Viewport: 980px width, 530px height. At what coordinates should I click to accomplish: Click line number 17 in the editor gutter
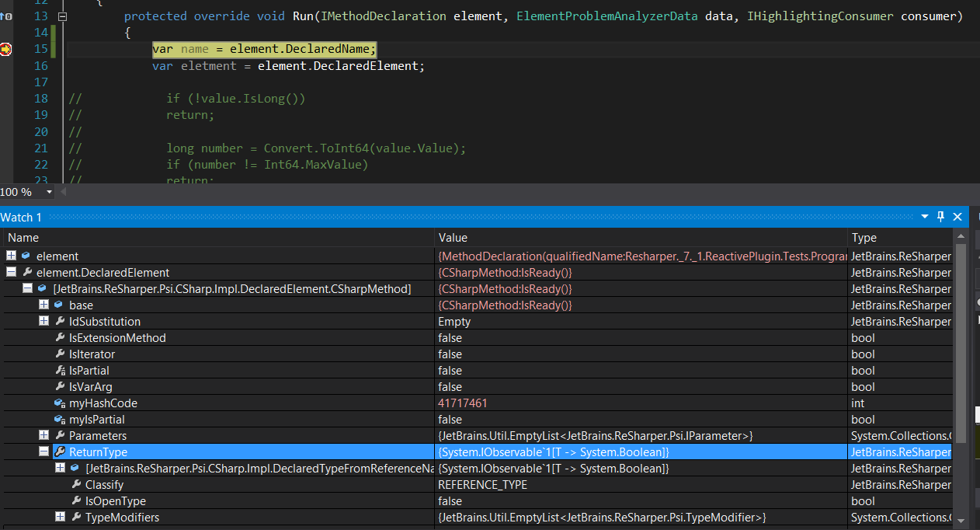coord(41,82)
